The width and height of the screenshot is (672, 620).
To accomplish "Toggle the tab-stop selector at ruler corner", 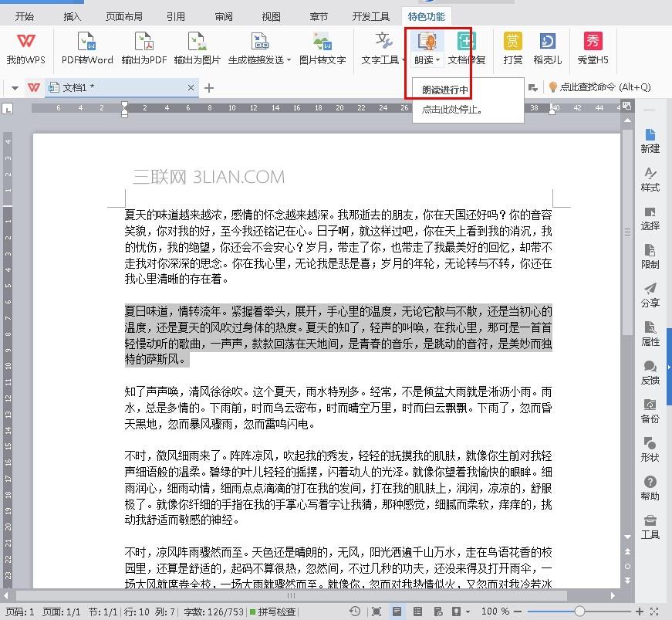I will (x=7, y=109).
